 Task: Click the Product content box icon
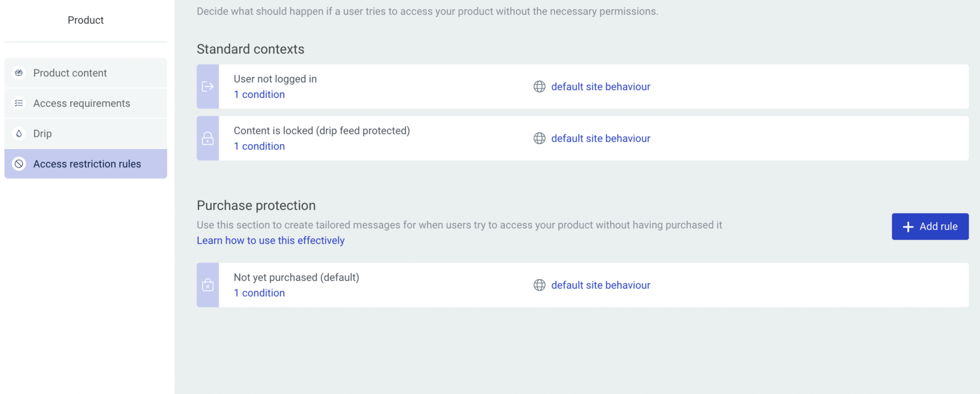coord(19,73)
